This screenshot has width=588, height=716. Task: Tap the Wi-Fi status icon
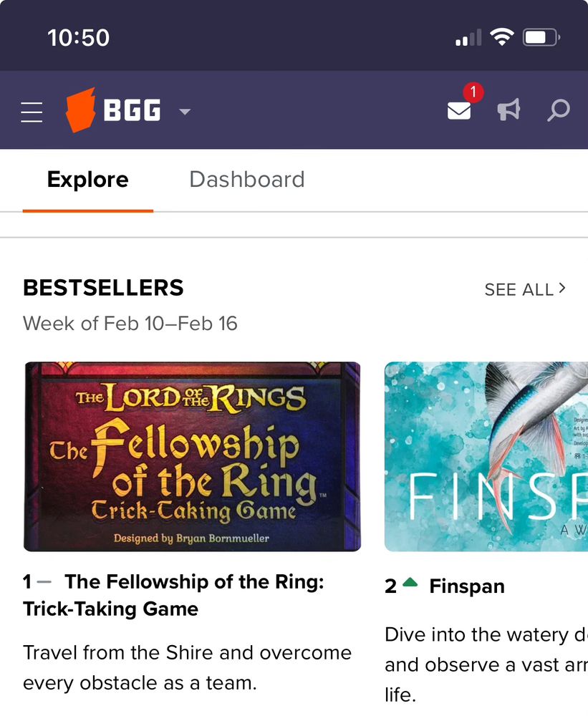coord(502,37)
